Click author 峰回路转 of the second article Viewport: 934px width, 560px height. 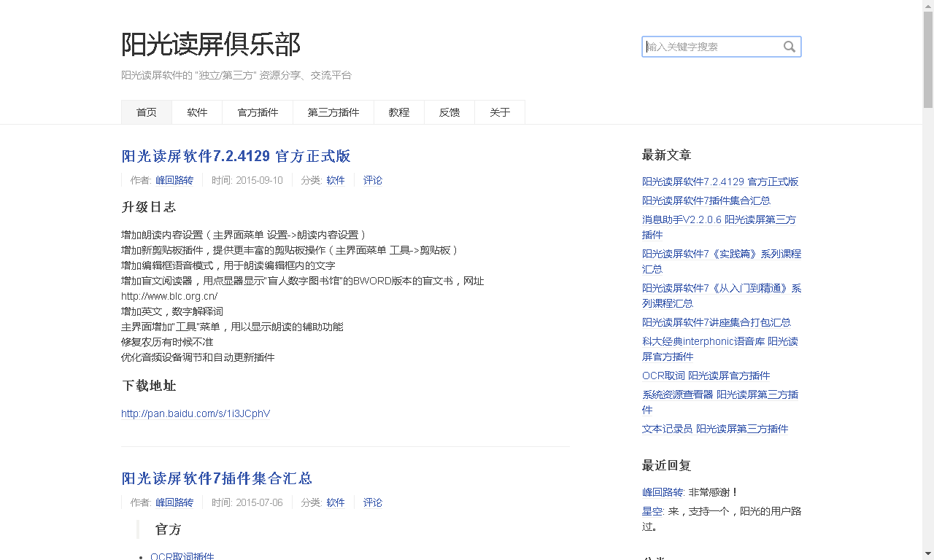point(174,502)
